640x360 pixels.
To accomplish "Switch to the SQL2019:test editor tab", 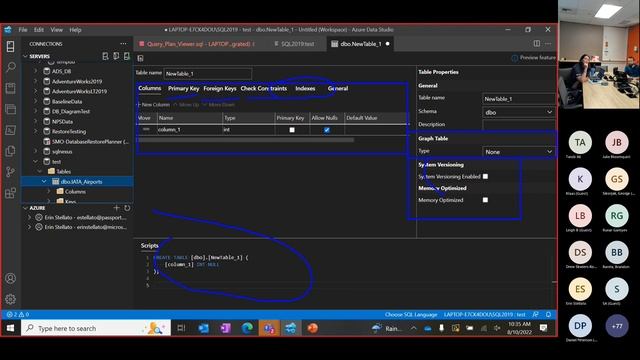I will click(x=295, y=44).
